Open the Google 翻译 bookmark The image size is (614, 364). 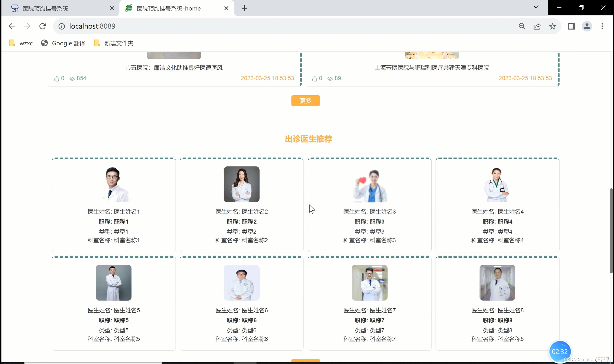(63, 43)
